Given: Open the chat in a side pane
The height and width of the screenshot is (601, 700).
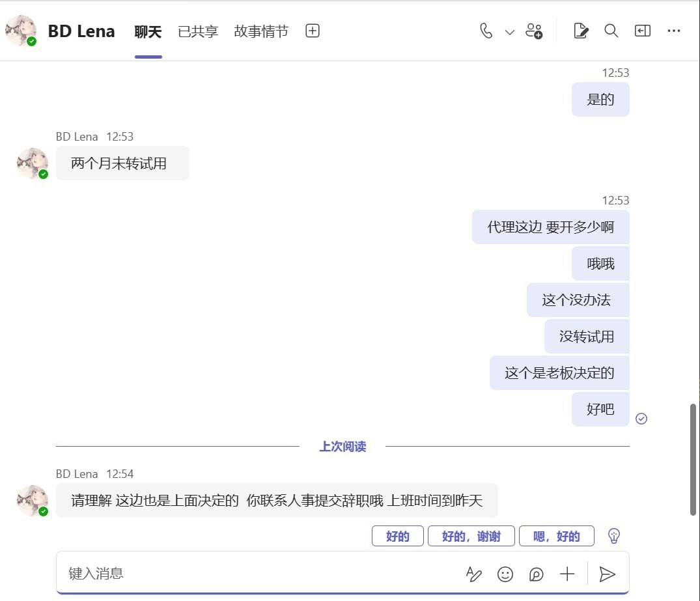Looking at the screenshot, I should click(x=642, y=31).
